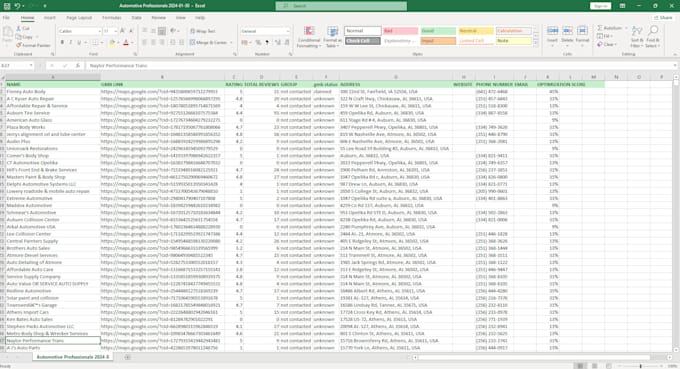
Task: Click the Undo arrow in Quick Access Toolbar
Action: pos(17,6)
